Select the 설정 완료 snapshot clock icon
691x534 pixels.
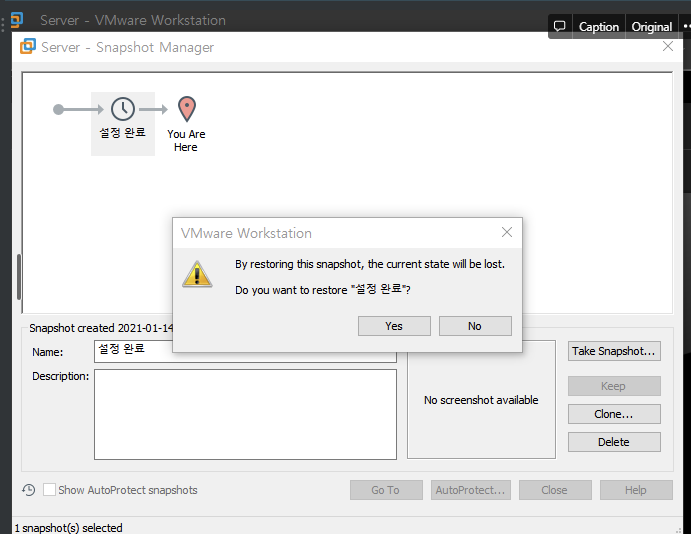click(x=123, y=109)
